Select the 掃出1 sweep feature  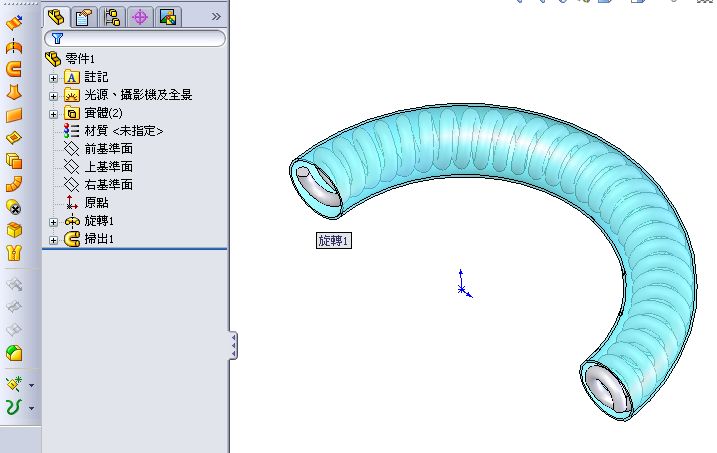tap(99, 239)
